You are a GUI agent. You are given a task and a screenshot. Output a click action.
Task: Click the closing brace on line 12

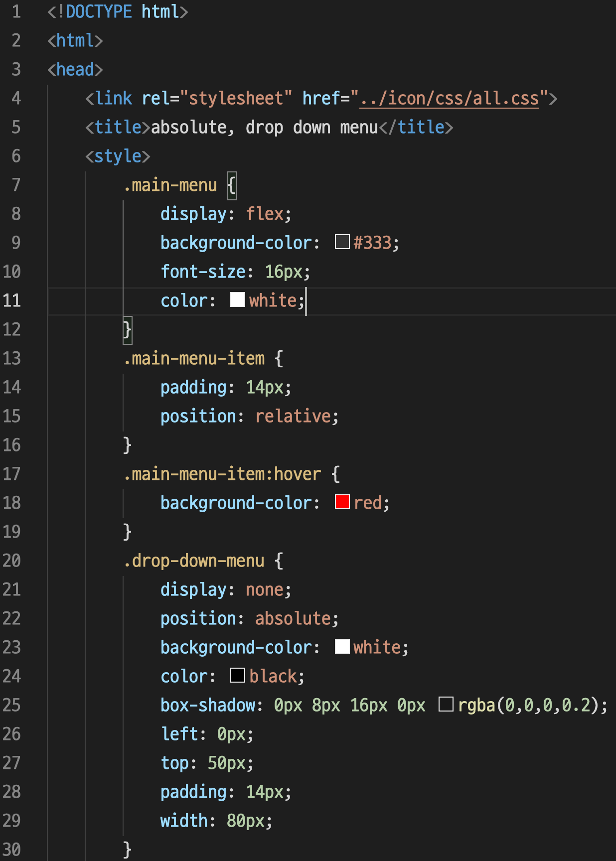click(128, 330)
